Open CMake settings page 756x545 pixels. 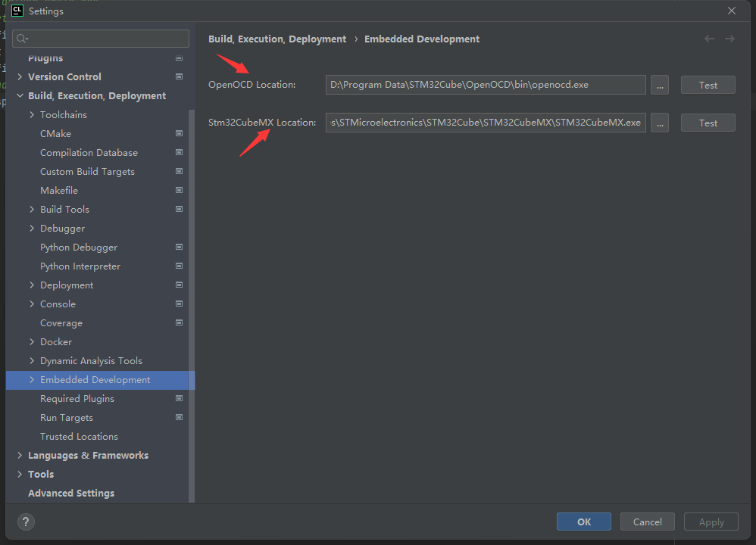click(55, 133)
